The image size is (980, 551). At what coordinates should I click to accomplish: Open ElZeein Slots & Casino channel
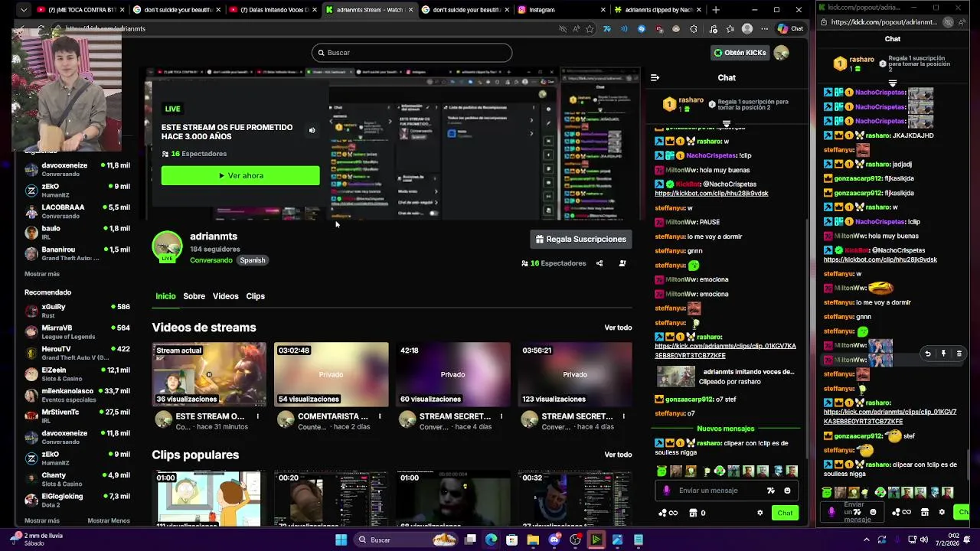pyautogui.click(x=77, y=373)
